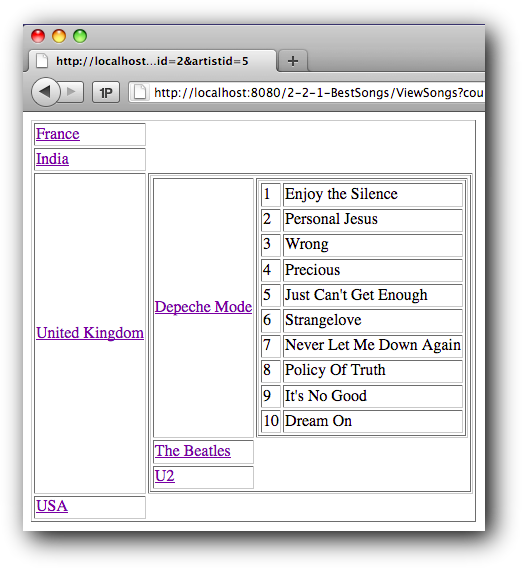Open the Depeche Mode artist link
The image size is (522, 568).
pos(203,307)
